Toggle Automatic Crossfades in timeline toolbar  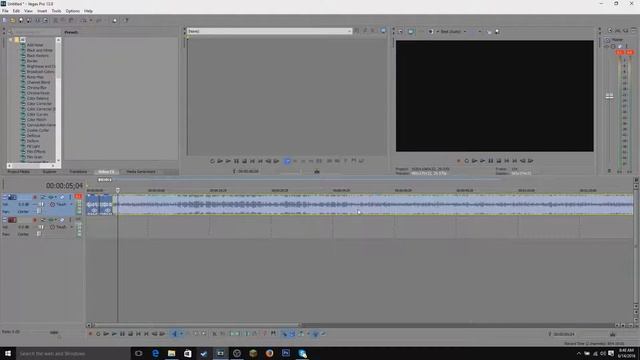tap(292, 333)
